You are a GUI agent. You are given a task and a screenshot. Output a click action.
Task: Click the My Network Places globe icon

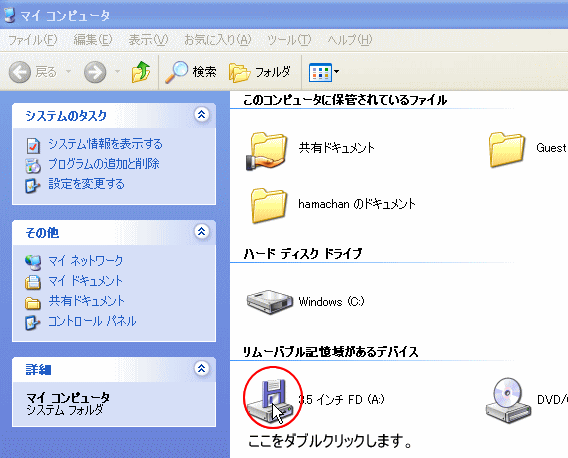(33, 262)
